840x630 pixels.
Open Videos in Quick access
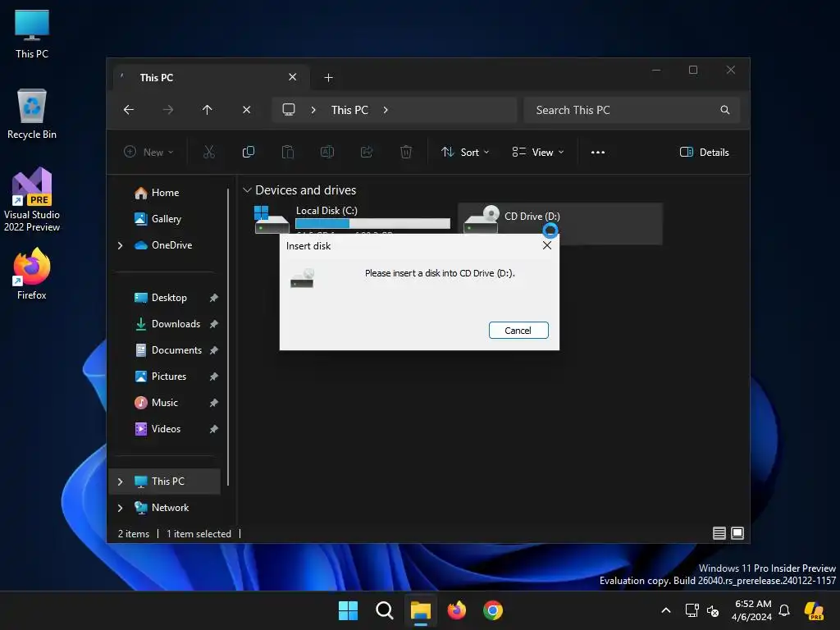166,428
